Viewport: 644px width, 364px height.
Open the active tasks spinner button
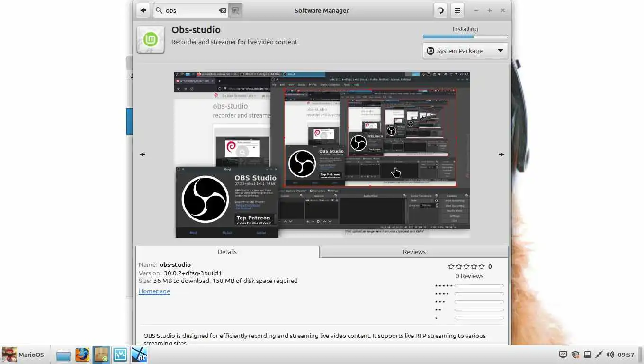point(440,10)
